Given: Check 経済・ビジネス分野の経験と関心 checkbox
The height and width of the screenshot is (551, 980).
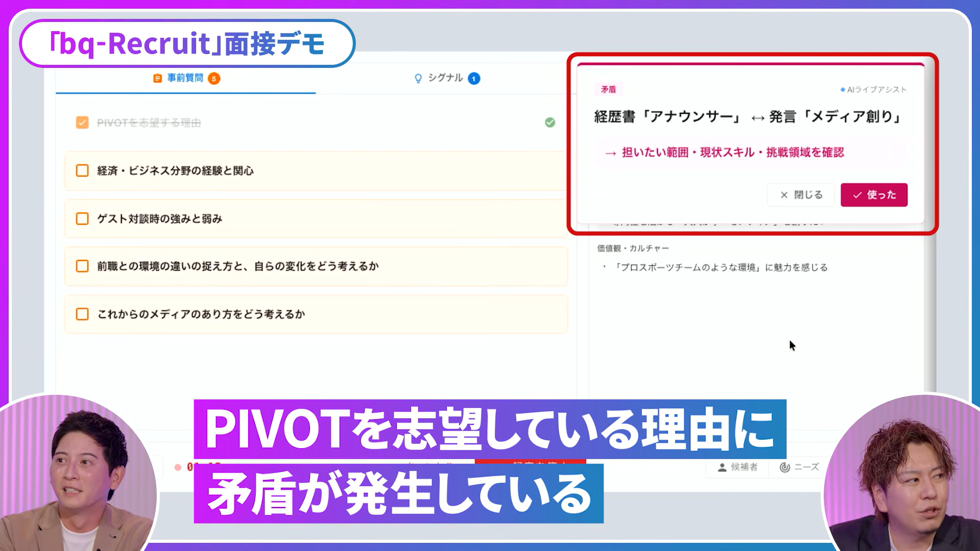Looking at the screenshot, I should (x=82, y=171).
